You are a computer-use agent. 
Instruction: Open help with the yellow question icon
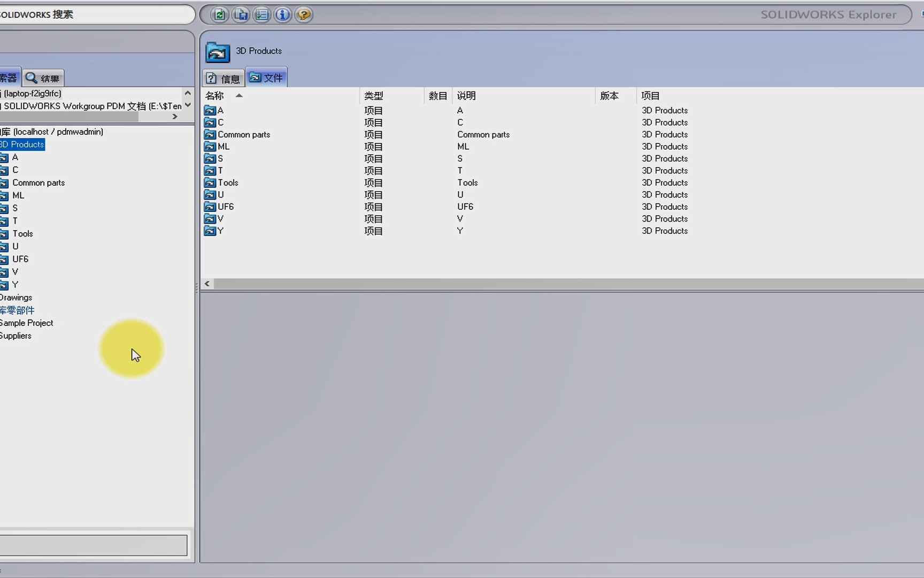(x=304, y=14)
